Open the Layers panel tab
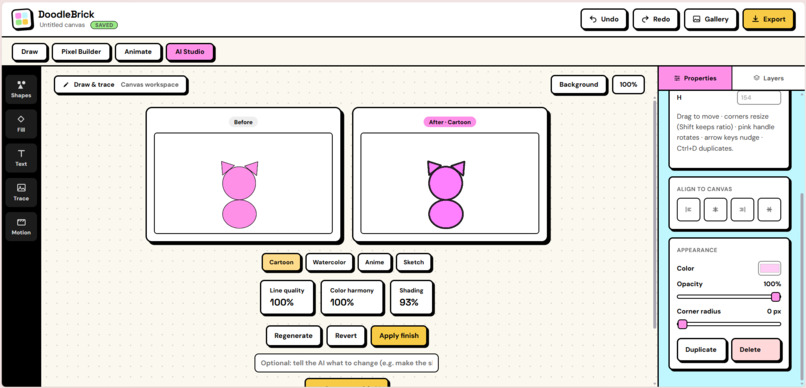The image size is (806, 388). click(768, 78)
